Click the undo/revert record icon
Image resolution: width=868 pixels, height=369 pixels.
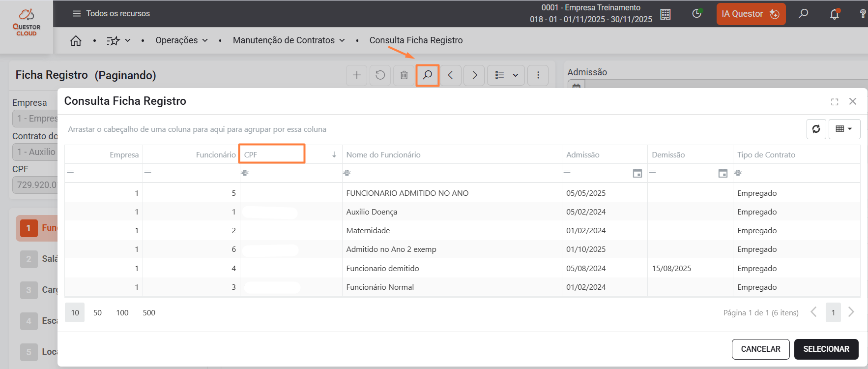coord(380,75)
